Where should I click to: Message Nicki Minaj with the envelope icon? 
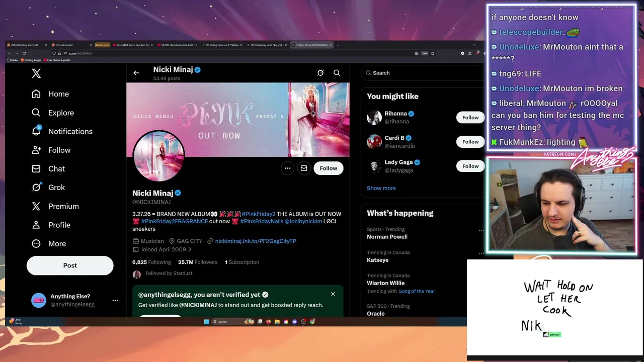pos(304,168)
